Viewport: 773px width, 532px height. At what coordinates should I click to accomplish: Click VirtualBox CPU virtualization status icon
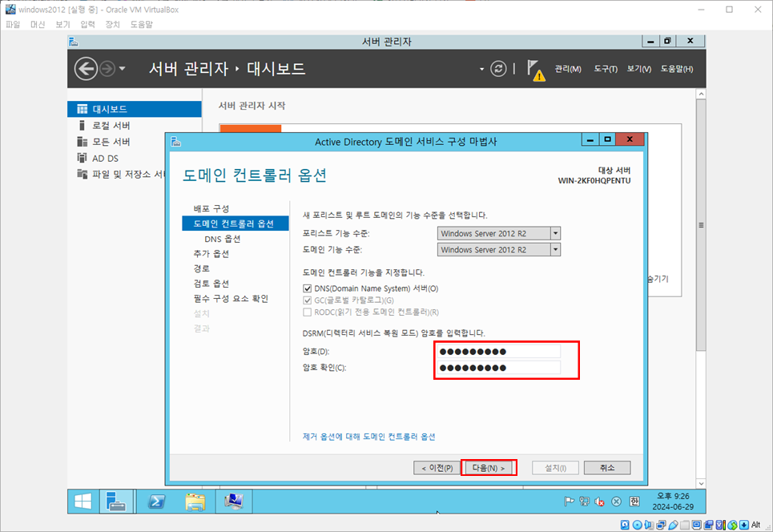pyautogui.click(x=720, y=525)
